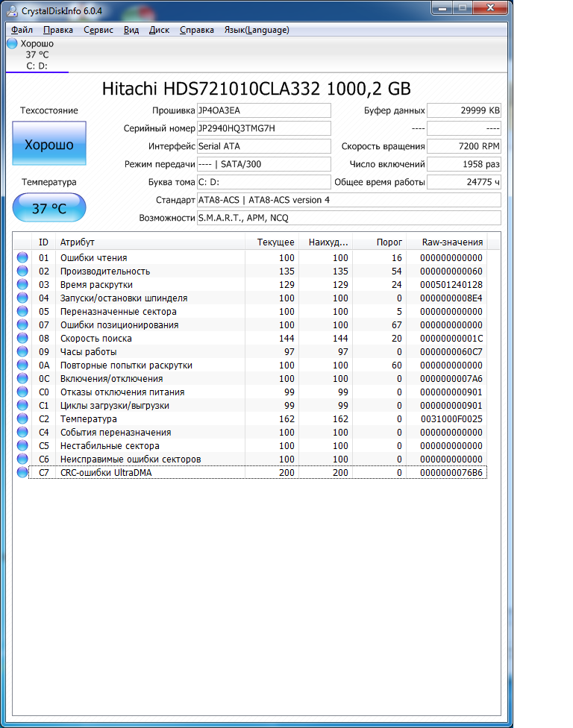
Task: Click the Буква тома field
Action: point(264,182)
